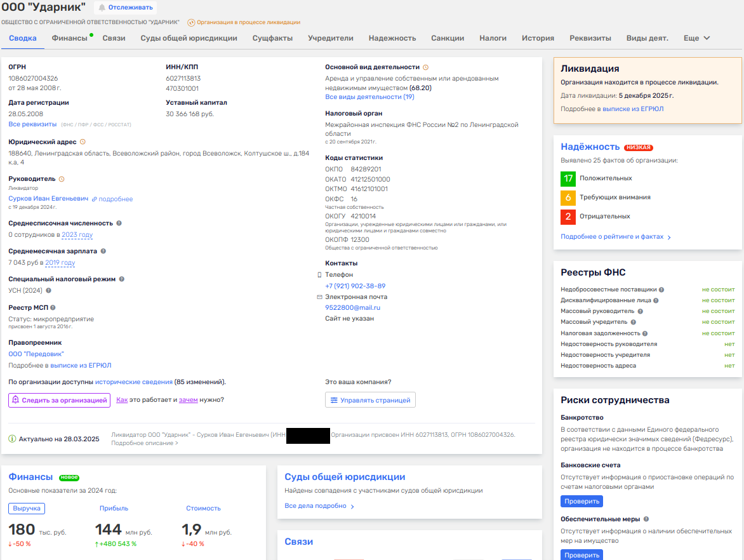Open Все дела подробно link
This screenshot has width=744, height=560.
[x=319, y=506]
